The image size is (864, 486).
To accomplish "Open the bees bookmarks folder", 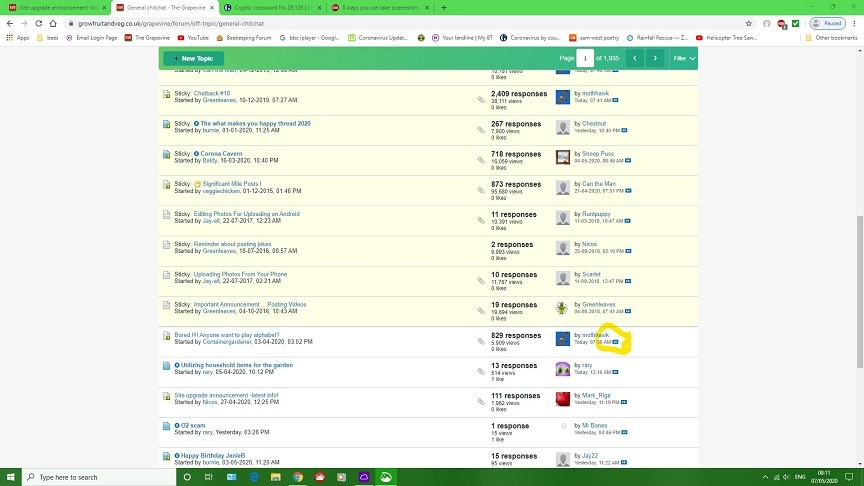I will pos(47,37).
